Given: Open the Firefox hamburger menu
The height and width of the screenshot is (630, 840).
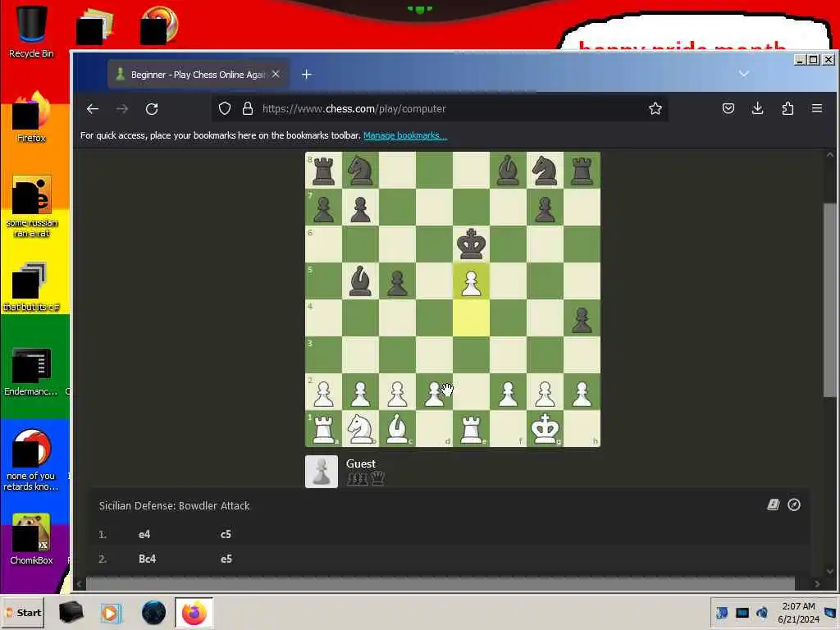Looking at the screenshot, I should coord(817,109).
